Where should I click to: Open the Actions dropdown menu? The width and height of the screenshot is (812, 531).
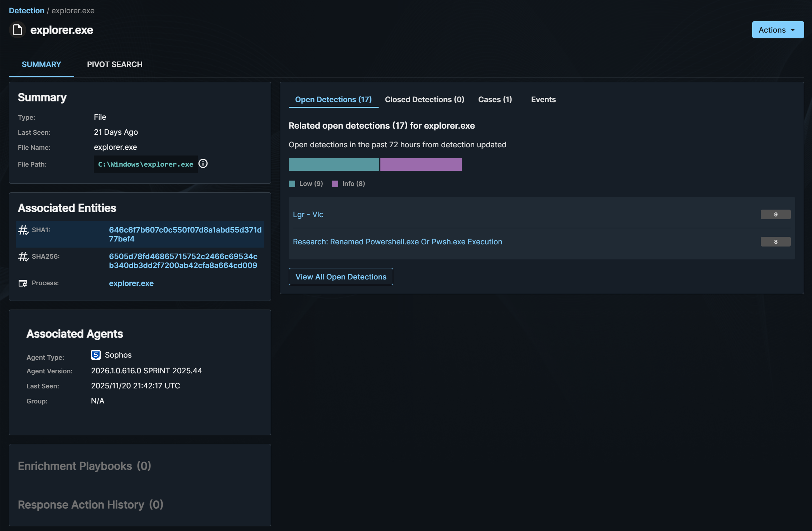click(x=778, y=30)
